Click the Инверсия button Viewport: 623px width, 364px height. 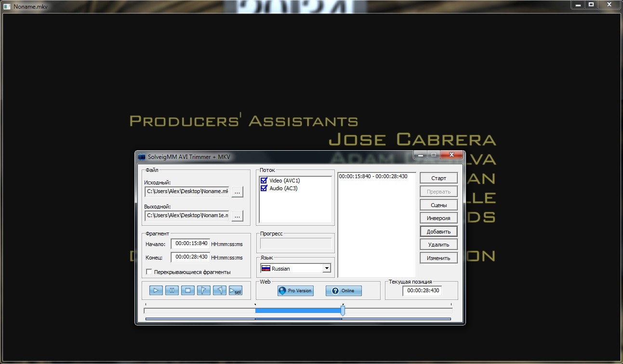tap(438, 218)
